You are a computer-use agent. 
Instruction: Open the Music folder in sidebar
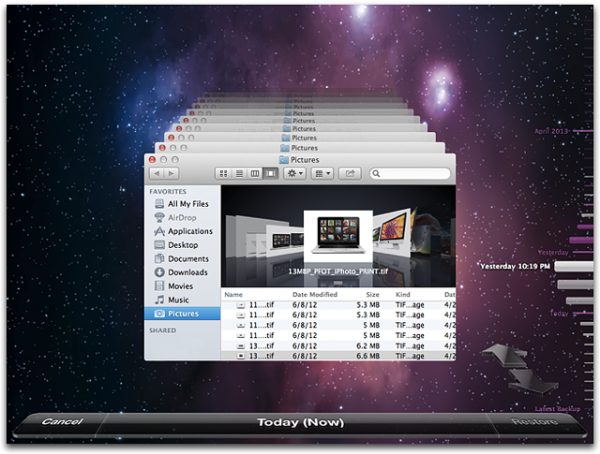pyautogui.click(x=171, y=300)
